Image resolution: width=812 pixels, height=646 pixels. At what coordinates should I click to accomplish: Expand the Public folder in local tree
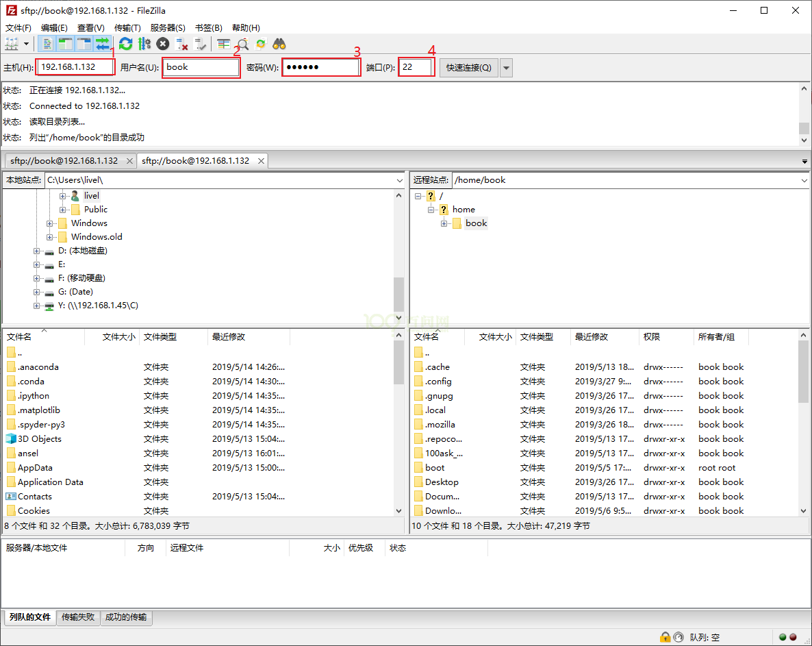coord(62,210)
